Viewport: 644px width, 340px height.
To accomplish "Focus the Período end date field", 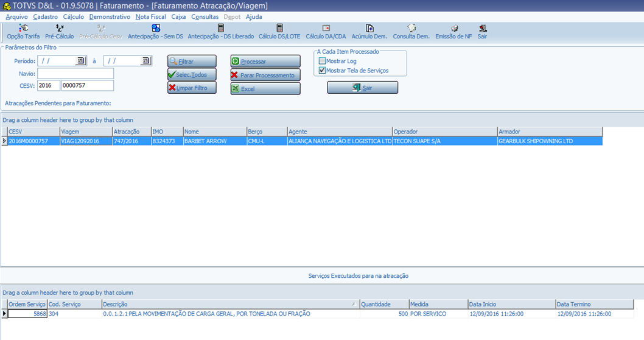I will coord(122,61).
